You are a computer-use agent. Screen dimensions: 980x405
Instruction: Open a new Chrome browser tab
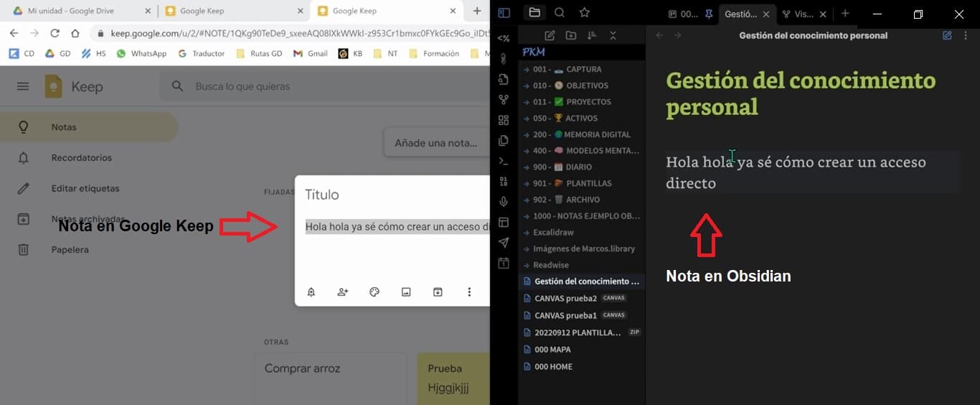pyautogui.click(x=477, y=11)
